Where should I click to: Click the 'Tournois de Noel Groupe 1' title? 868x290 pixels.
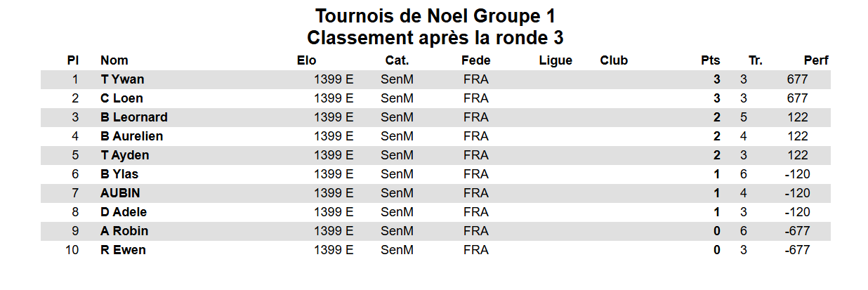(435, 15)
